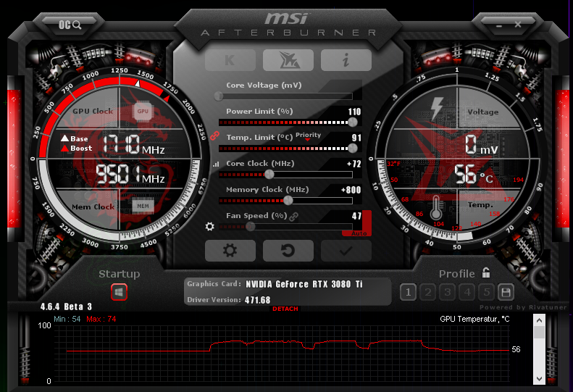This screenshot has height=392, width=573.
Task: Select profile slot 4
Action: click(467, 292)
